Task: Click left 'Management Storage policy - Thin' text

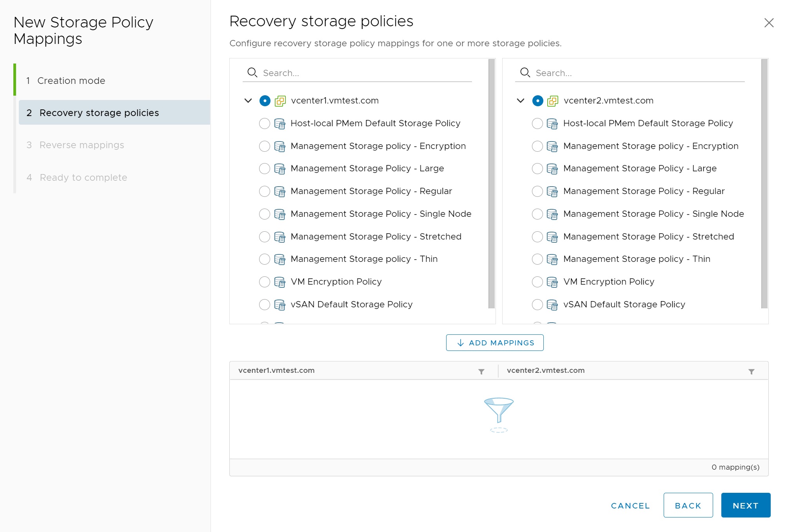Action: coord(364,259)
